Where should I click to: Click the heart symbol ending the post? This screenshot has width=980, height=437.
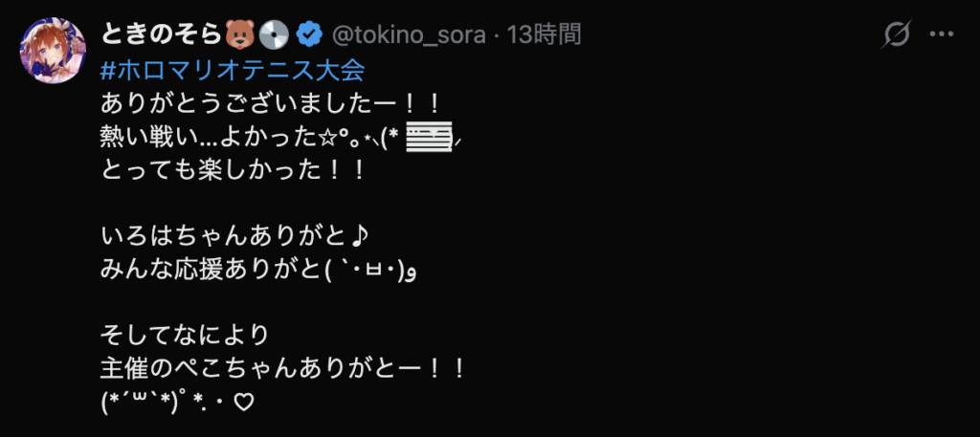242,404
